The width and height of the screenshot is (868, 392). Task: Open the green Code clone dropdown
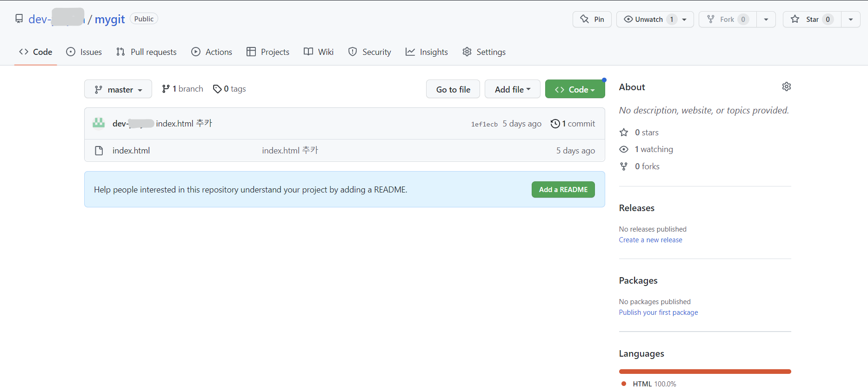pos(575,89)
